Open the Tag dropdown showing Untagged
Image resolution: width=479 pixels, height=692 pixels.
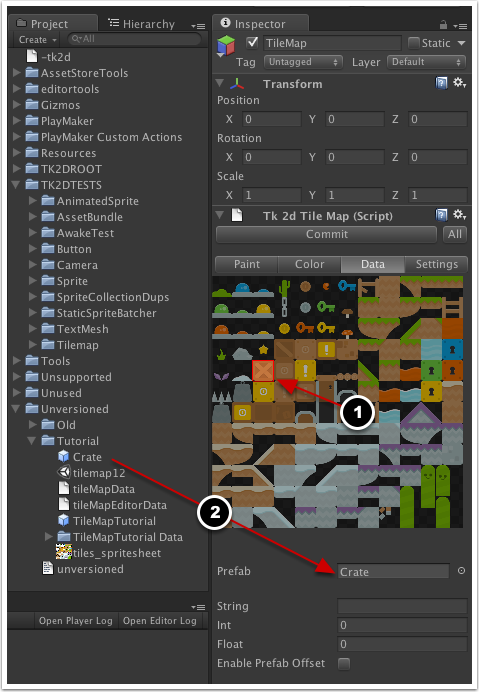303,62
